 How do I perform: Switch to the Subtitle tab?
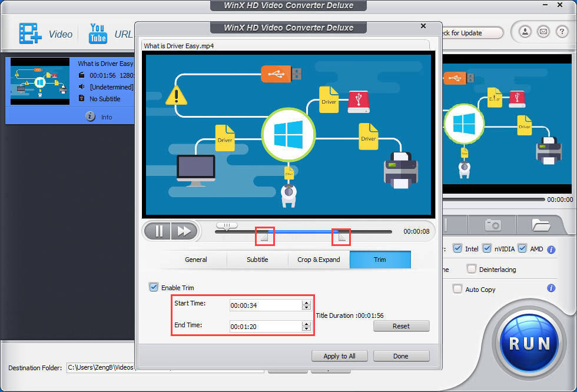pyautogui.click(x=257, y=260)
